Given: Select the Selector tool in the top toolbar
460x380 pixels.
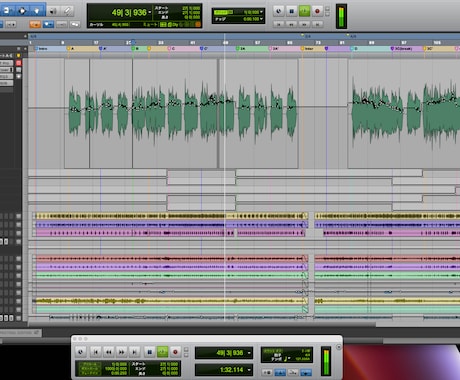Looking at the screenshot, I should point(22,11).
